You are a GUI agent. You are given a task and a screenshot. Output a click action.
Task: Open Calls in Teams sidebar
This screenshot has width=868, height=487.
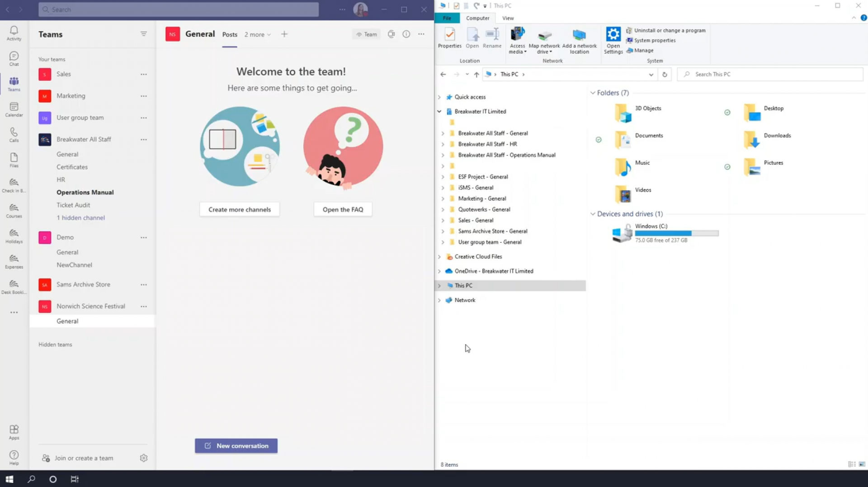pos(14,135)
